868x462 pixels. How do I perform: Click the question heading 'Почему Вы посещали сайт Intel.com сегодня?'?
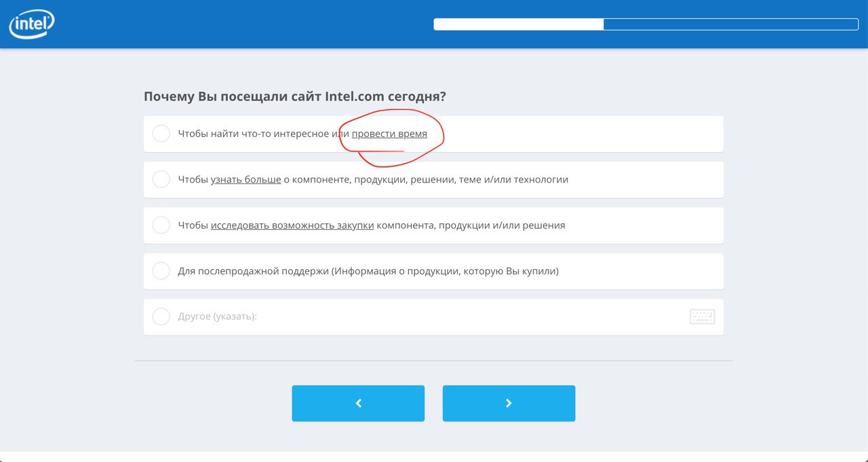coord(295,96)
